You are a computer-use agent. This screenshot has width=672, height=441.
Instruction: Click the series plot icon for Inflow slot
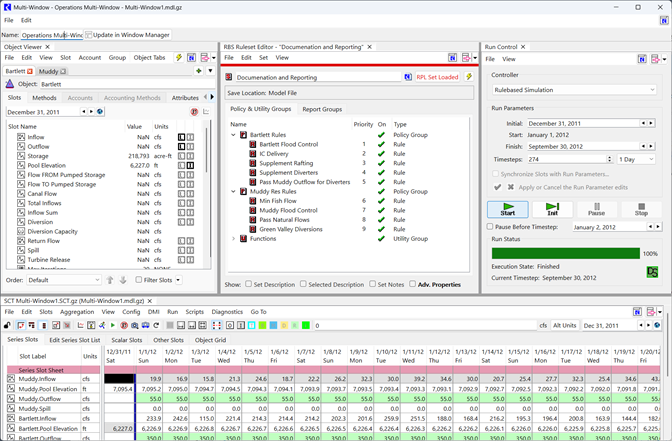click(22, 137)
